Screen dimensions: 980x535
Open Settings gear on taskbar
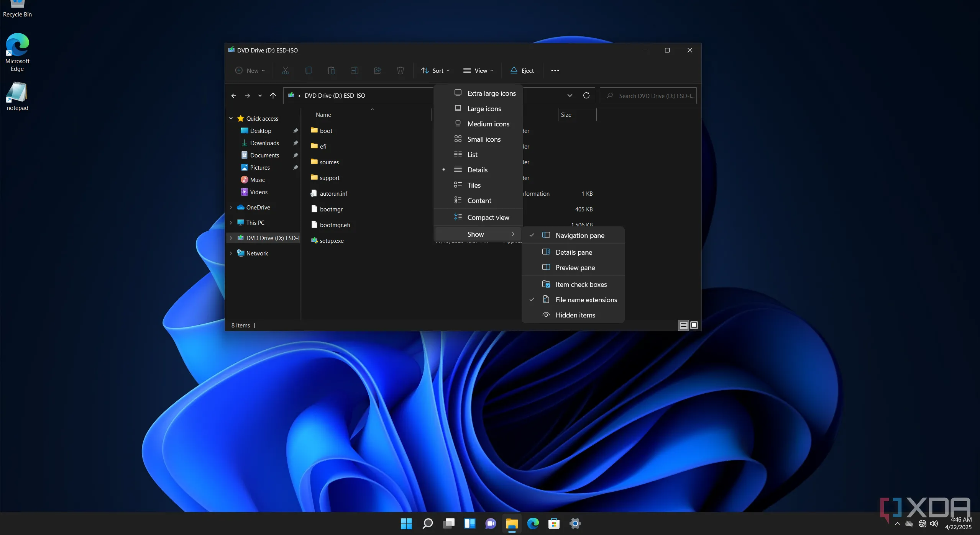[575, 524]
